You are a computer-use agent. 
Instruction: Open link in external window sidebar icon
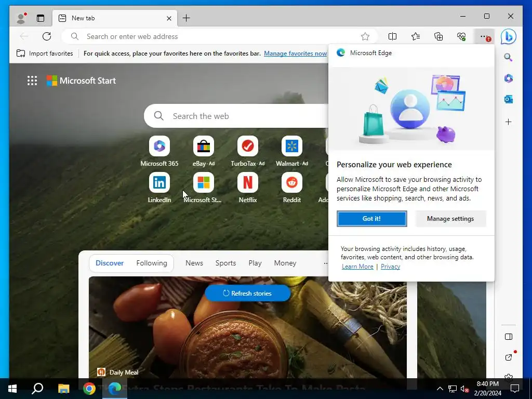click(x=509, y=357)
